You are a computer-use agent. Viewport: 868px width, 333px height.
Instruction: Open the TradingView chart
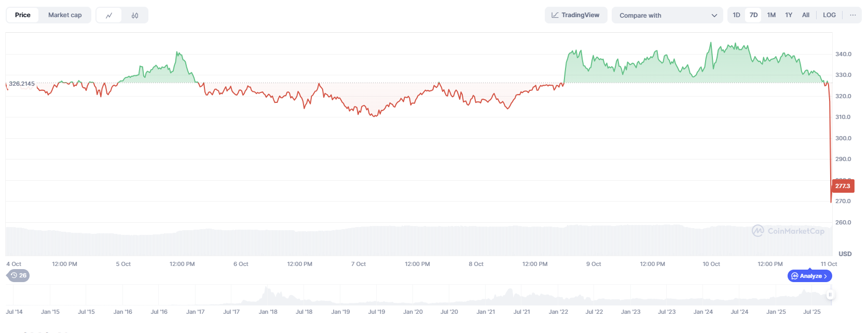[x=575, y=15]
